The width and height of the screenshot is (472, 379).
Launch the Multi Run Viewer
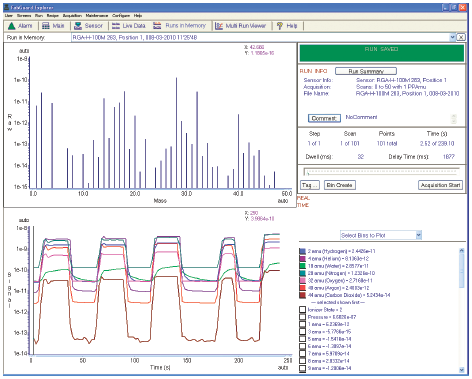point(241,26)
